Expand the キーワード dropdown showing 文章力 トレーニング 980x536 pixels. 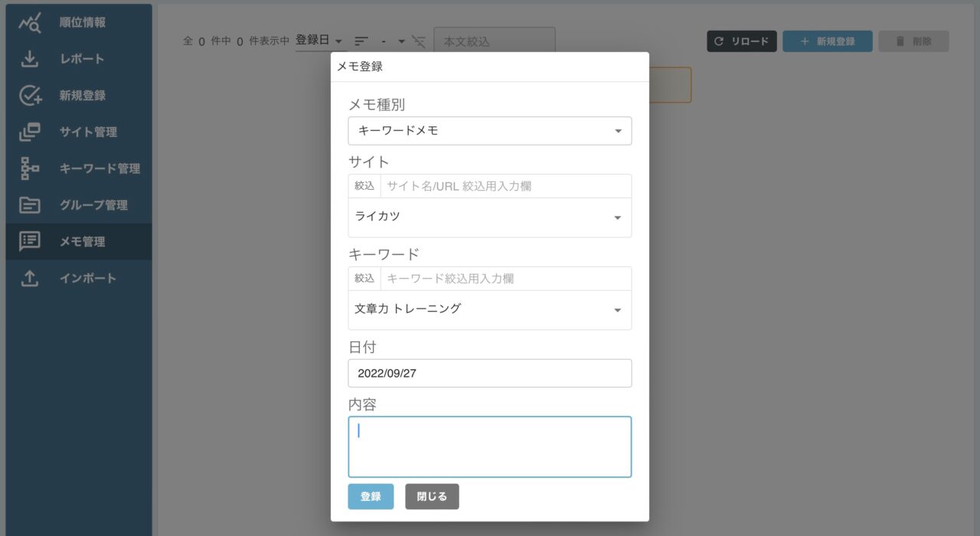tap(490, 309)
